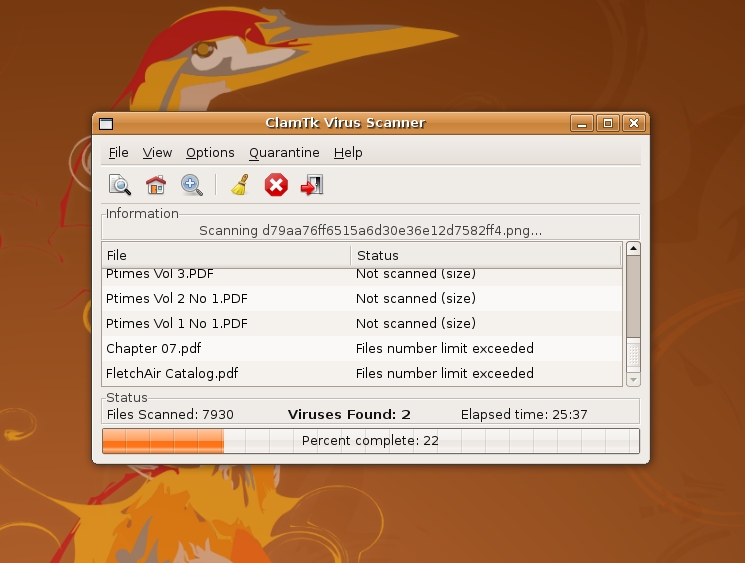Open the File menu
Image resolution: width=745 pixels, height=563 pixels.
(x=118, y=153)
